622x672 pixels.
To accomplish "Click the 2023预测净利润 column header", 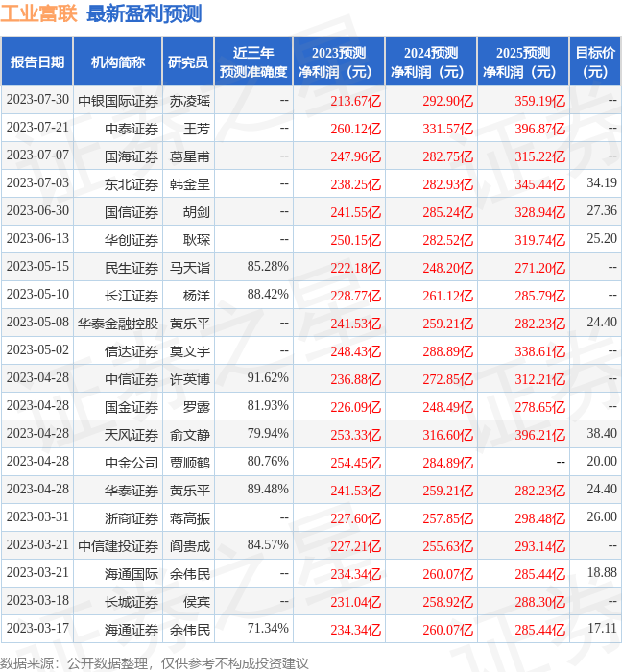I will click(x=339, y=62).
